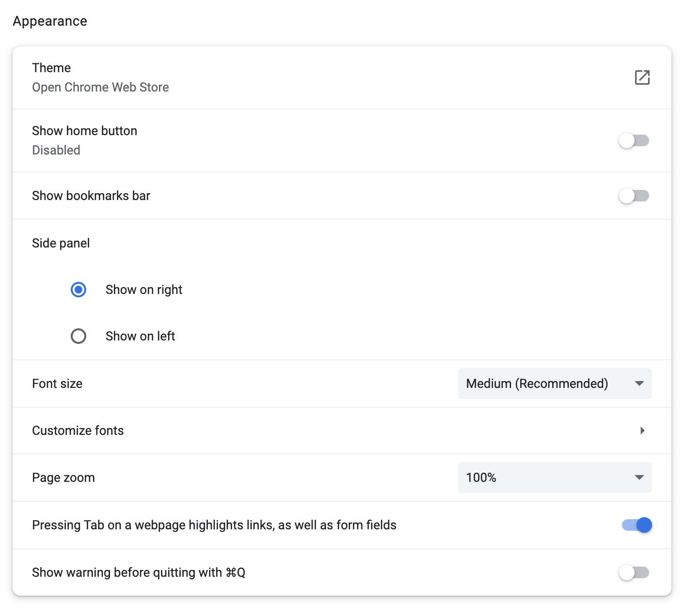Enable warning before quitting with ⌘Q
This screenshot has width=684, height=616.
point(635,572)
